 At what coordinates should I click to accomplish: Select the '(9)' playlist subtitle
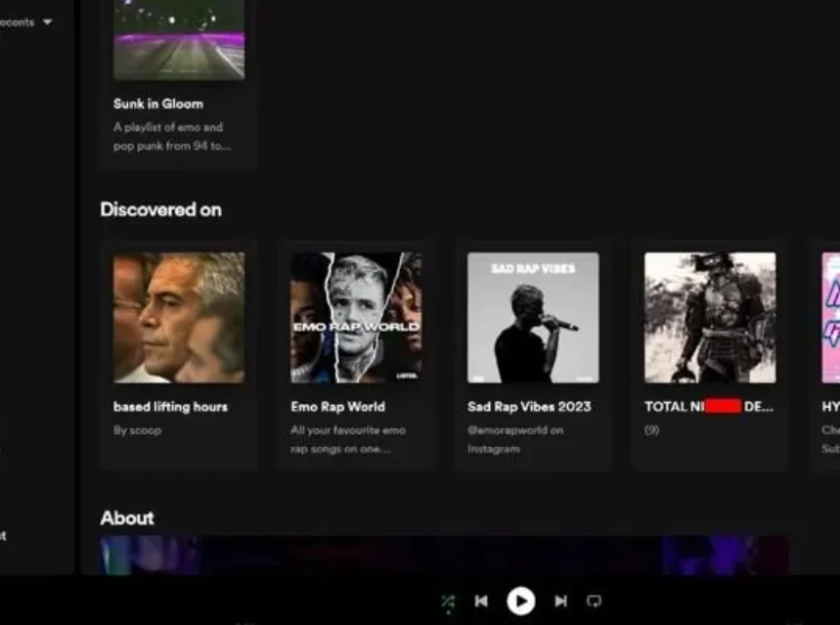click(651, 430)
